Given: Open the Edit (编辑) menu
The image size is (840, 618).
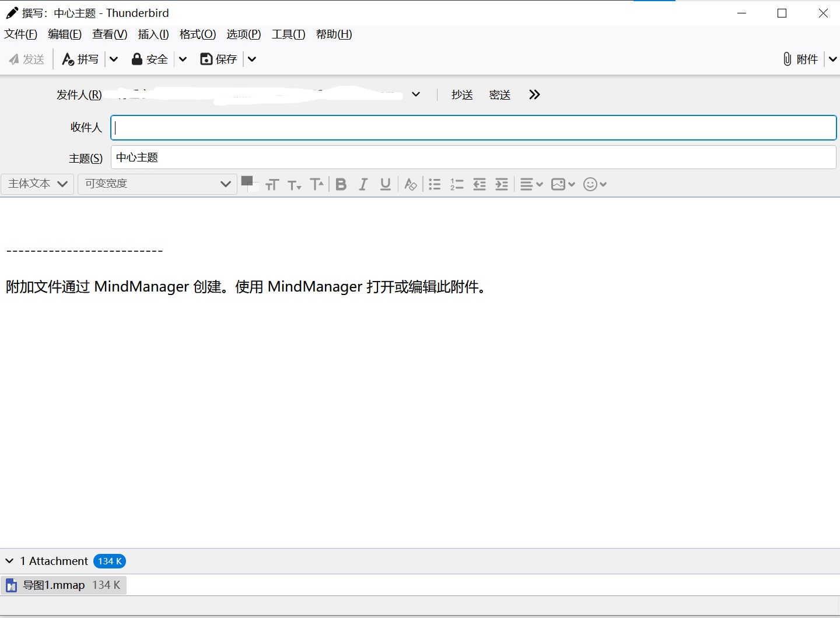Looking at the screenshot, I should click(x=65, y=34).
